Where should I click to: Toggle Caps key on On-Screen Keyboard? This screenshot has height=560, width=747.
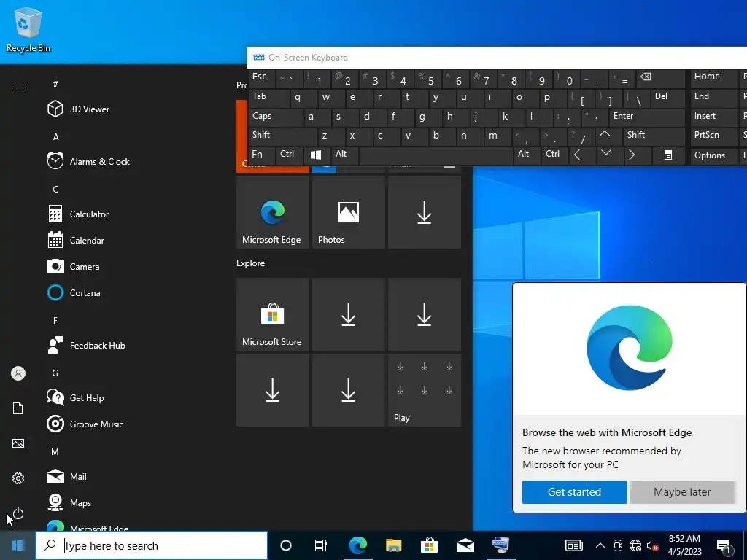coord(275,117)
